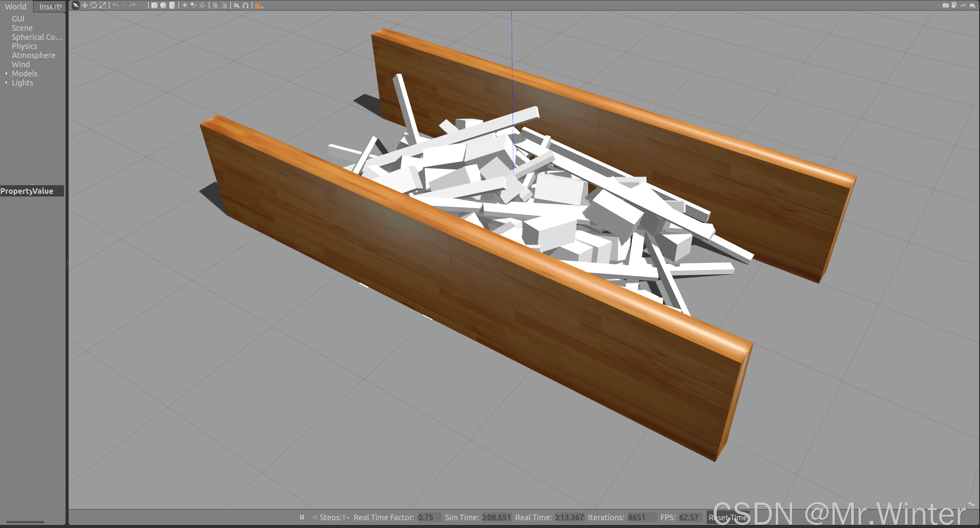The height and width of the screenshot is (528, 980).
Task: Add a spot light
Action: (x=194, y=5)
